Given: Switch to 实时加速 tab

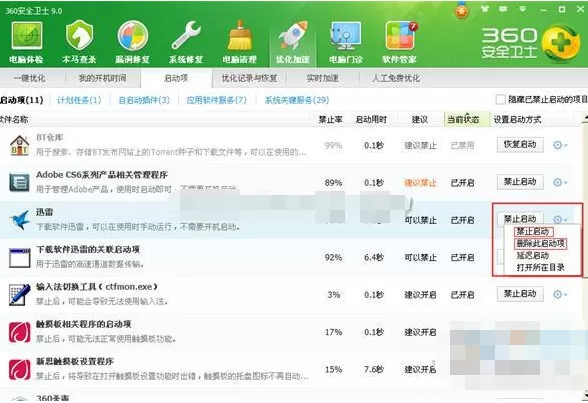Looking at the screenshot, I should pyautogui.click(x=322, y=78).
